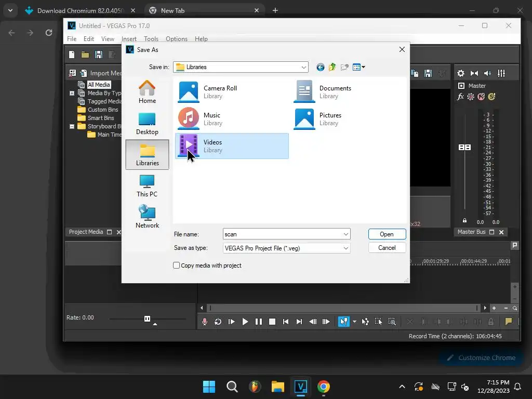Click the Open folder icon in VEGAS toolbar
The height and width of the screenshot is (399, 532).
click(85, 55)
